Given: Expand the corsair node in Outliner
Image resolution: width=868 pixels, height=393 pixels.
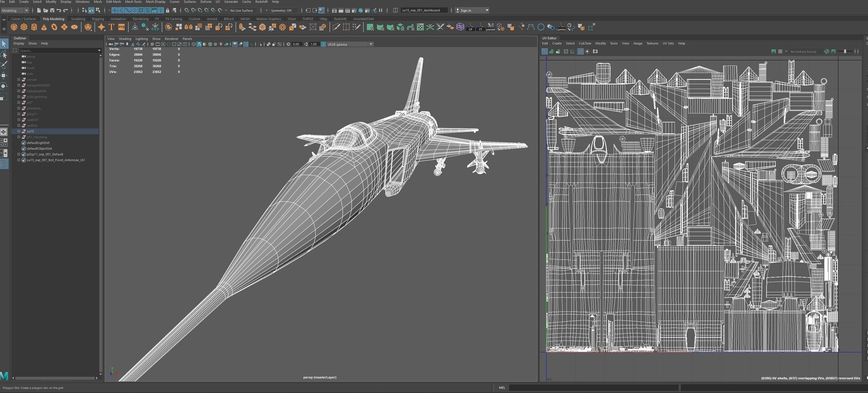Looking at the screenshot, I should click(19, 79).
